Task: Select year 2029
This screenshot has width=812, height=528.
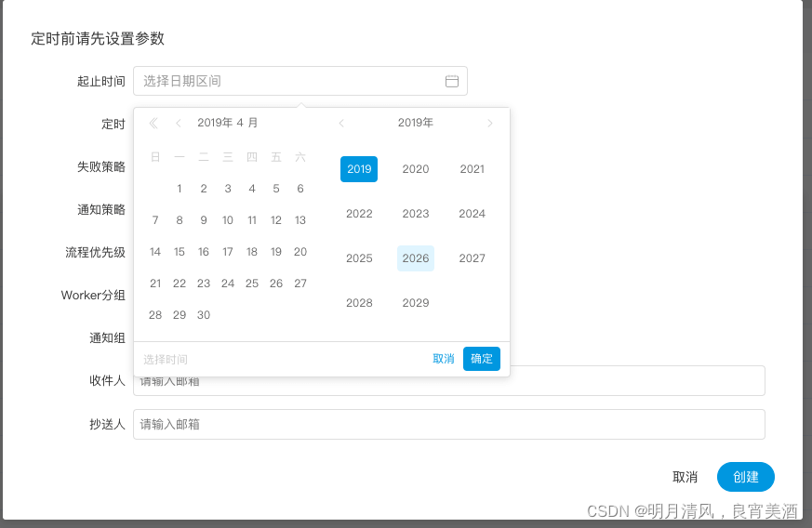Action: (416, 302)
